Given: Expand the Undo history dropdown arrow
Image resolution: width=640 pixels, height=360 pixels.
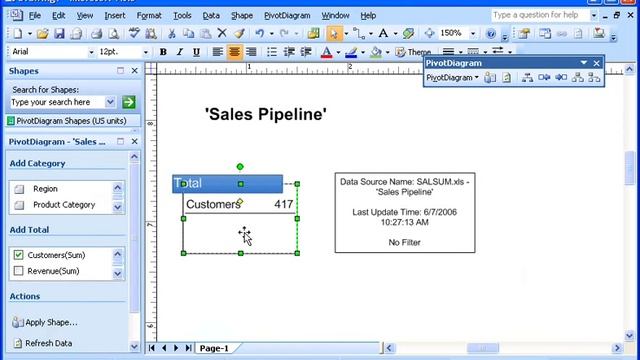Looking at the screenshot, I should coord(271,33).
